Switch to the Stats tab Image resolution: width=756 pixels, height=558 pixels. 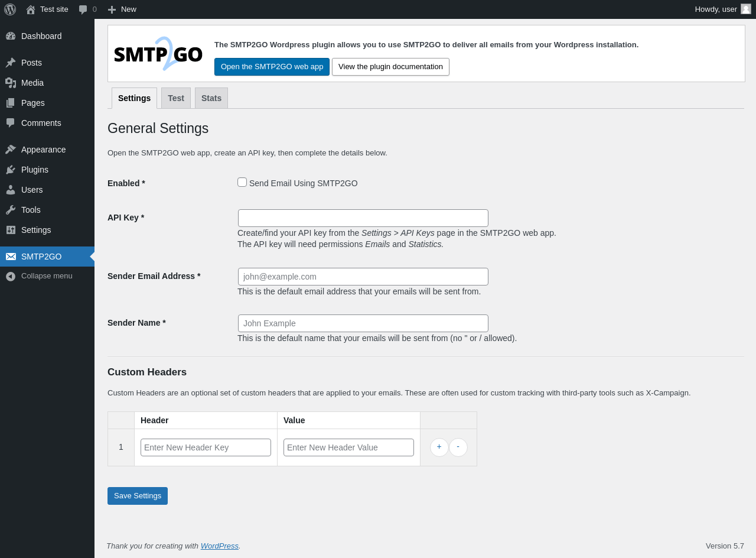(211, 98)
